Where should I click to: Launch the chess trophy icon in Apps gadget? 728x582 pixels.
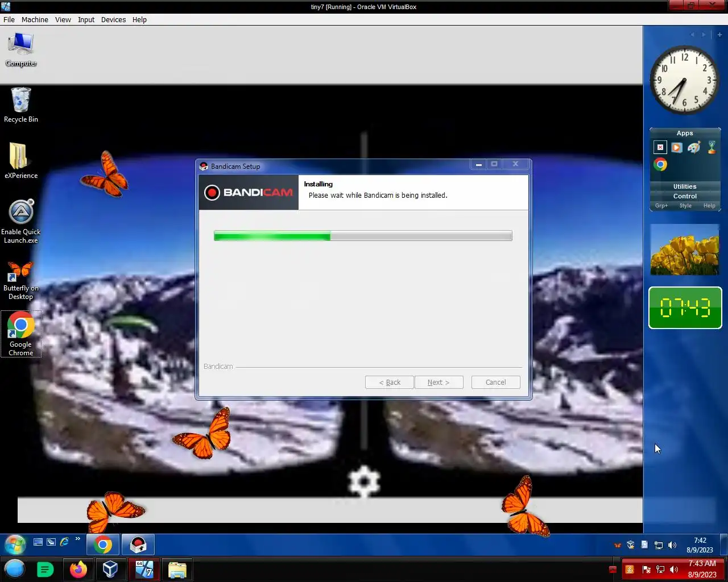(712, 147)
